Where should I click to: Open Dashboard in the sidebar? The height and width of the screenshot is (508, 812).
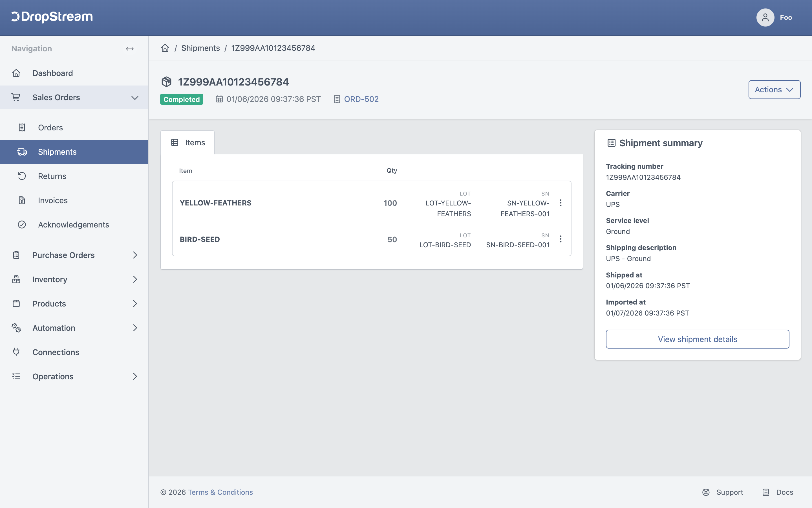[x=74, y=73]
